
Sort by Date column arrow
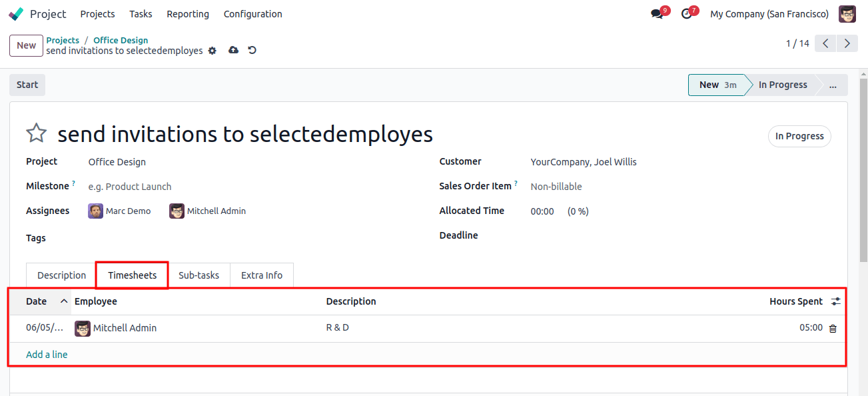click(64, 301)
